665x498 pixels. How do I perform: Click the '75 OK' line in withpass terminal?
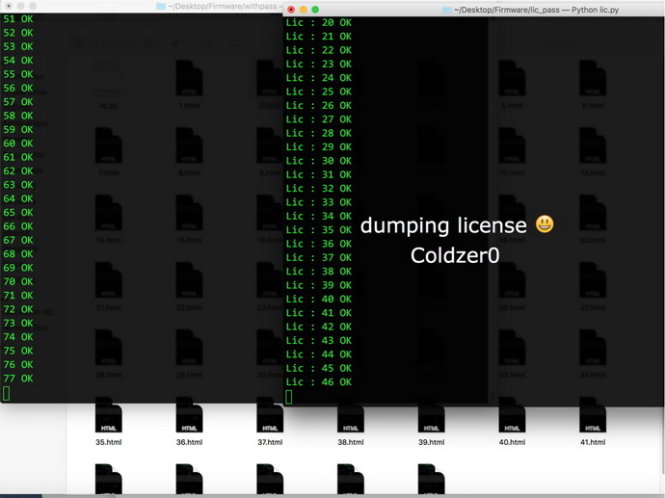tap(18, 351)
